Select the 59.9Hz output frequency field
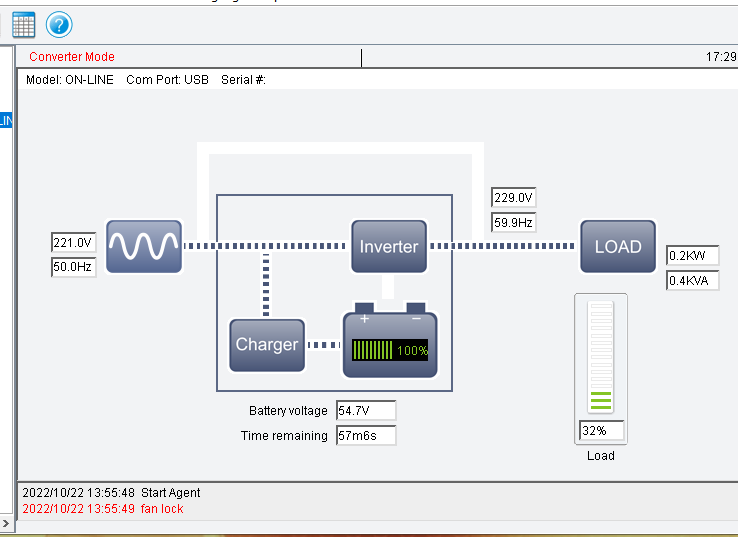738x537 pixels. pos(513,222)
